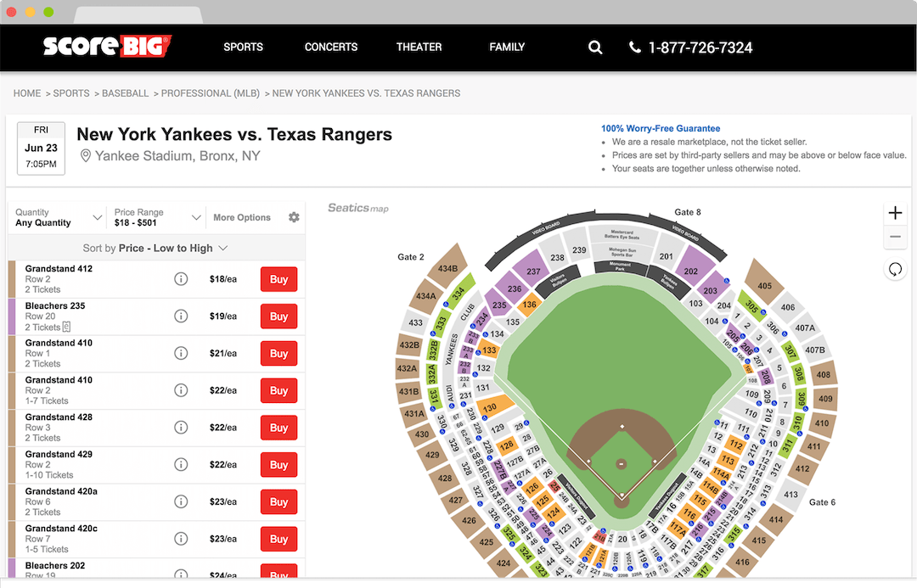
Task: Buy Grandstand 410 Row 1 tickets
Action: click(x=278, y=354)
